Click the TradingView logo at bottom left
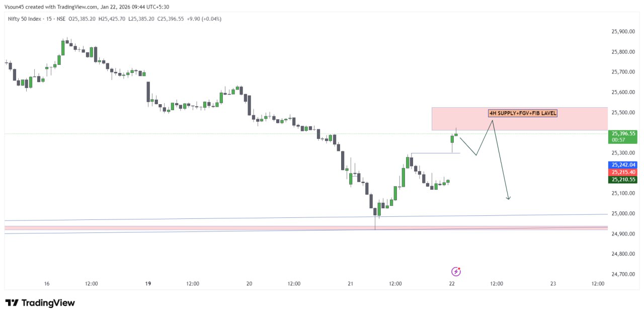This screenshot has height=316, width=644. pos(40,303)
